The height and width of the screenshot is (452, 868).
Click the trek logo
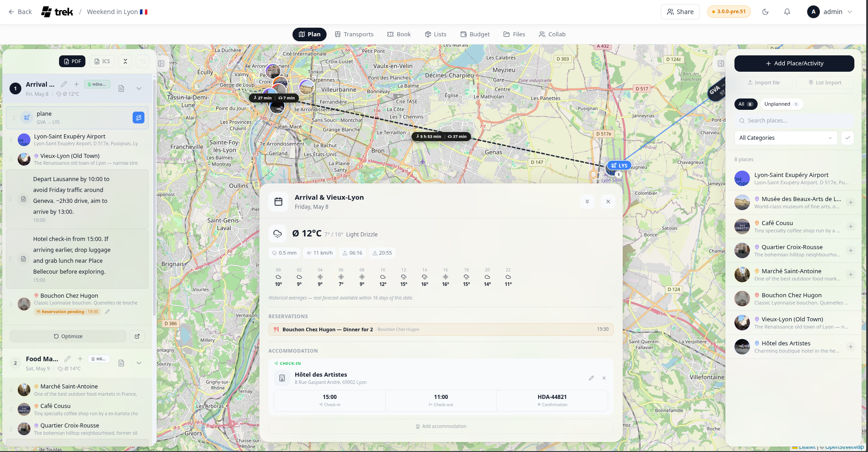pos(57,12)
